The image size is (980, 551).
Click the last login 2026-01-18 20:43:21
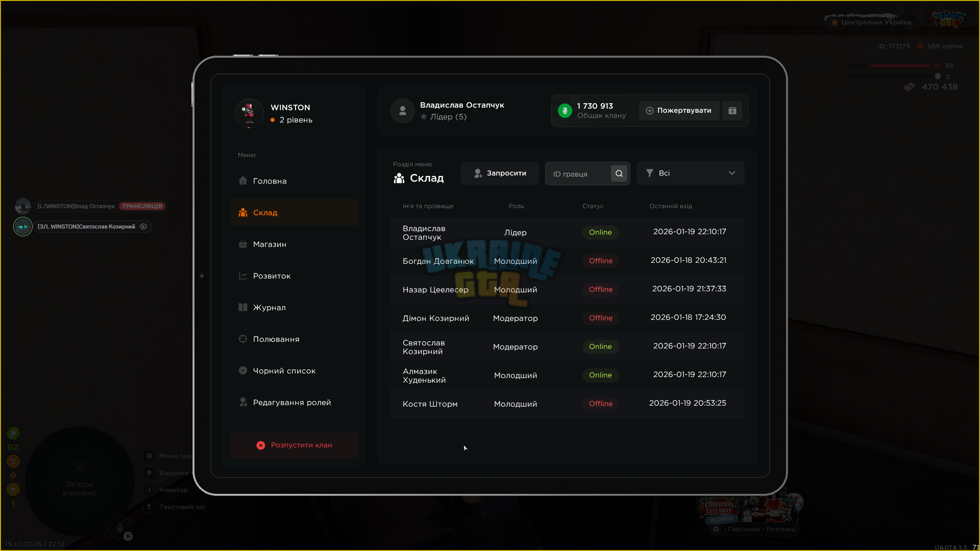point(689,260)
